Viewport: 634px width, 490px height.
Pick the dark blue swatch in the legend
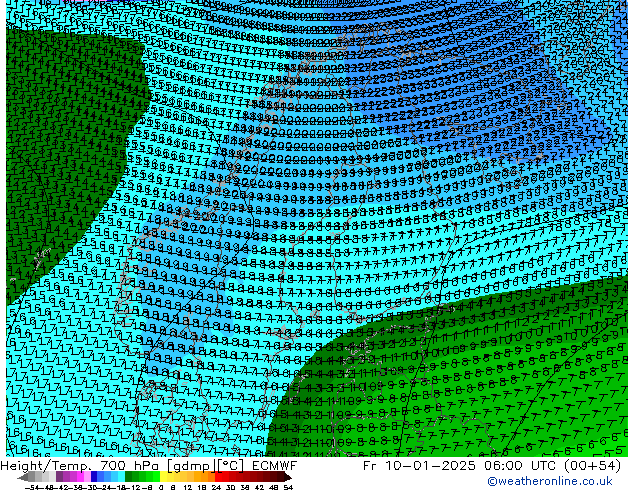point(94,477)
